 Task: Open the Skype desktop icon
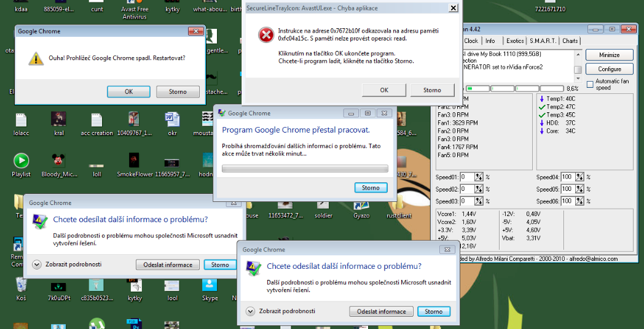tap(210, 289)
